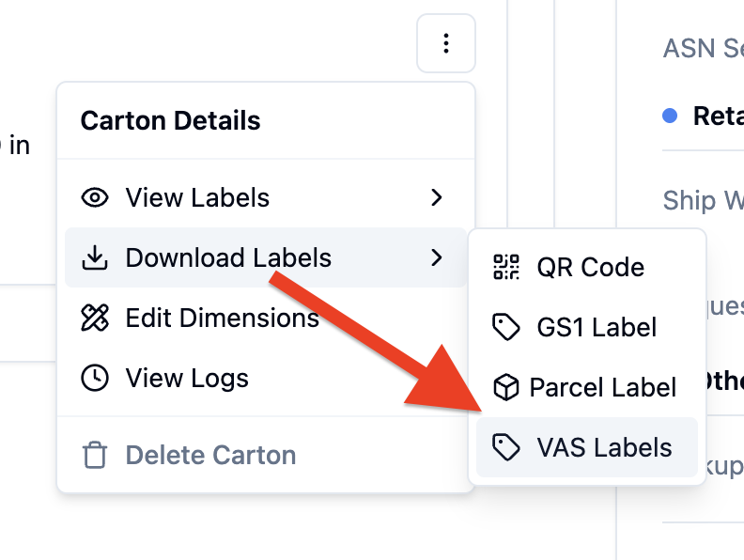This screenshot has height=560, width=744.
Task: Select VAS Labels in the submenu
Action: coord(587,447)
